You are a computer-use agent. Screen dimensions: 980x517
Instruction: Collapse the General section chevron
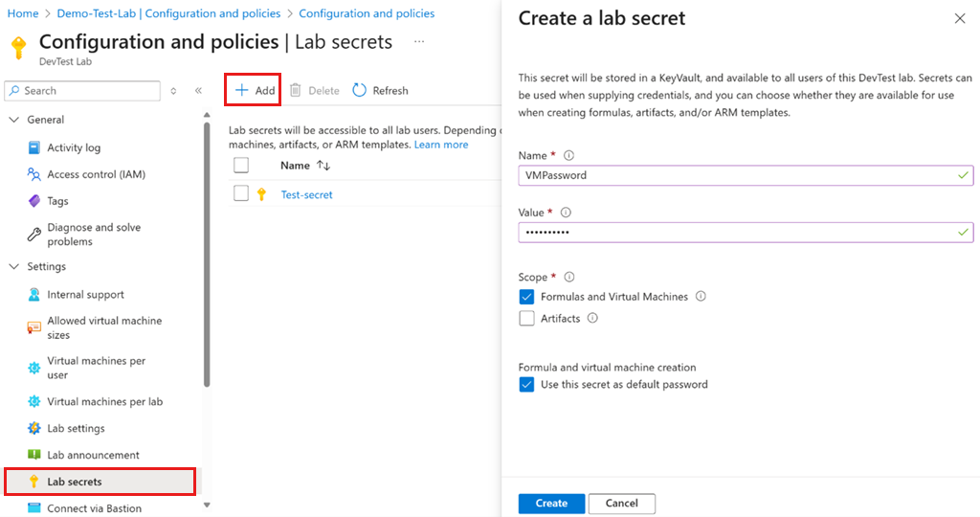pyautogui.click(x=14, y=120)
